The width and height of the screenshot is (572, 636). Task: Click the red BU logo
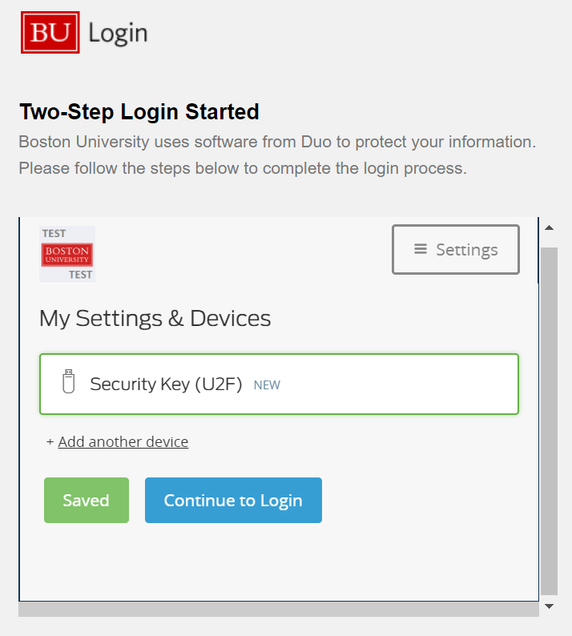pos(50,32)
